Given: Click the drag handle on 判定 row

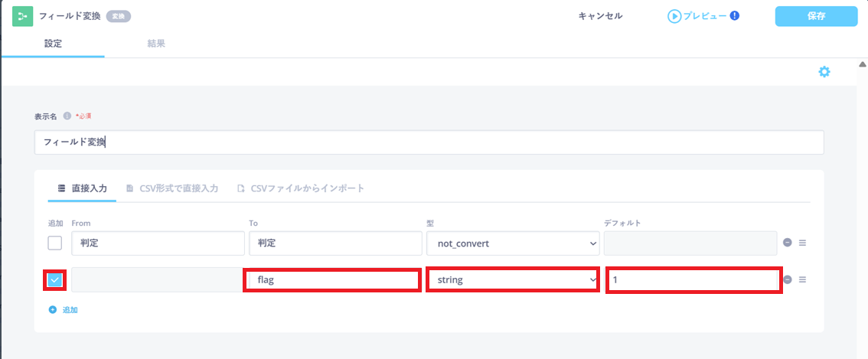Looking at the screenshot, I should click(802, 243).
